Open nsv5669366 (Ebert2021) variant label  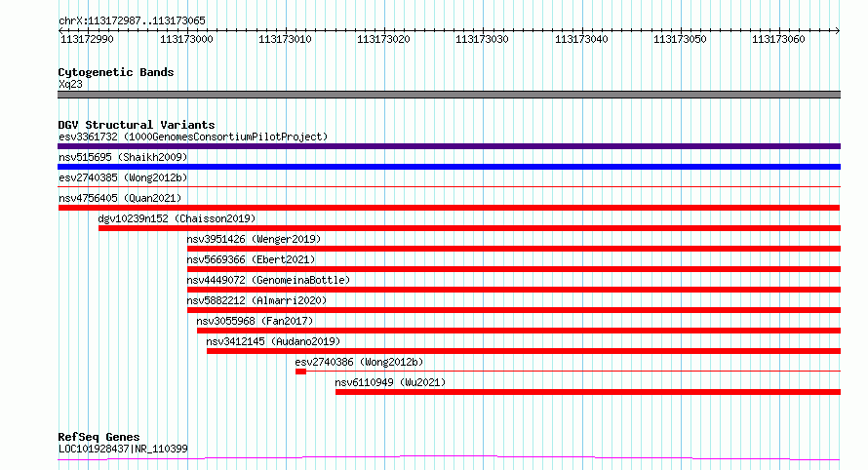[x=252, y=259]
